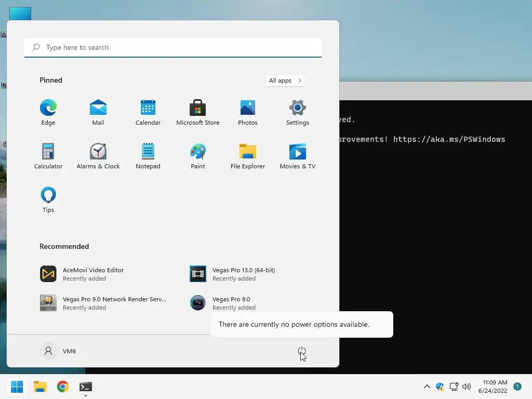The image size is (532, 399).
Task: Launch the Photos app
Action: tap(248, 113)
